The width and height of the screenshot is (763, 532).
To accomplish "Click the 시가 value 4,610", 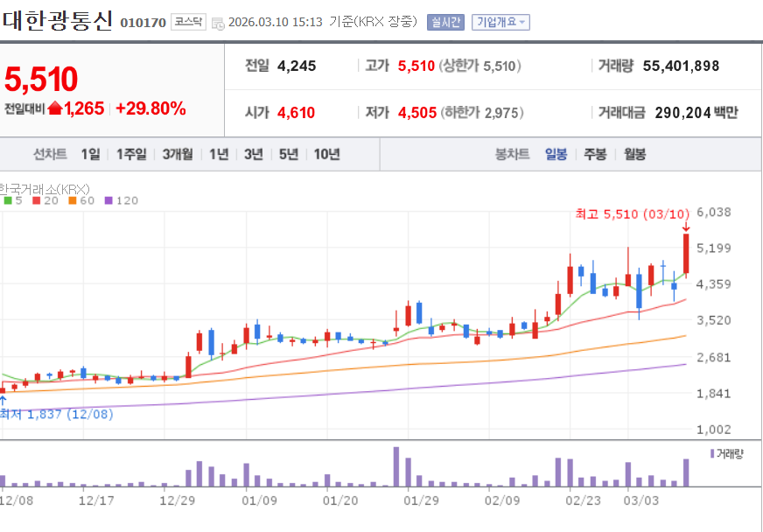I will point(296,112).
